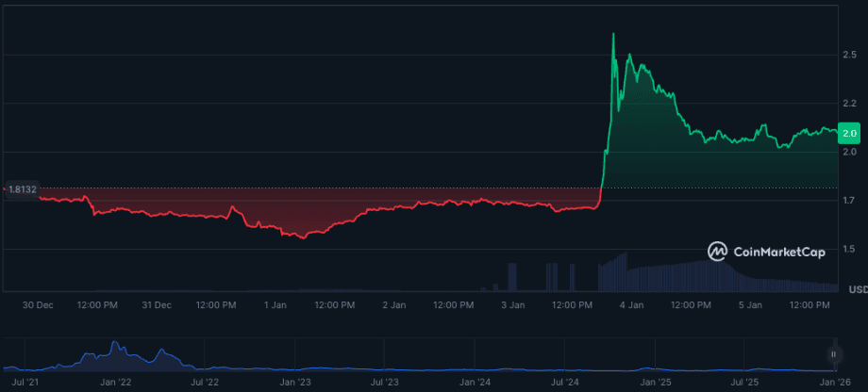Screen dimensions: 868x392
Task: Select Jan '22 in the overview timeline
Action: point(115,383)
